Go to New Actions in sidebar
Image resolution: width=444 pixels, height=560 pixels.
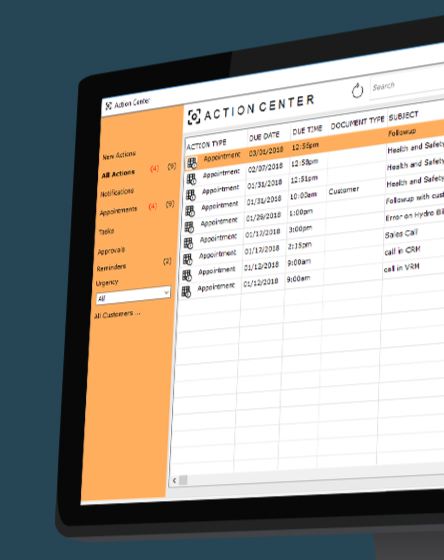click(x=119, y=155)
